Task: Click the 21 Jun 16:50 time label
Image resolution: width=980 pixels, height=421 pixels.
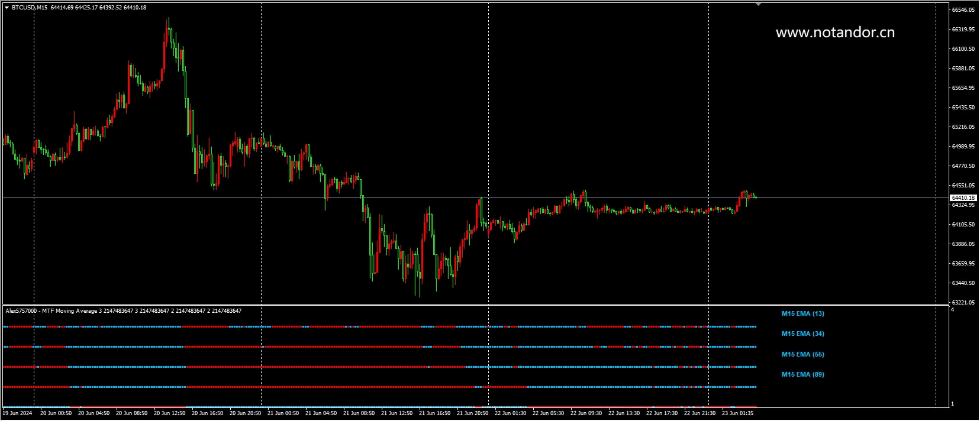Action: click(x=434, y=413)
